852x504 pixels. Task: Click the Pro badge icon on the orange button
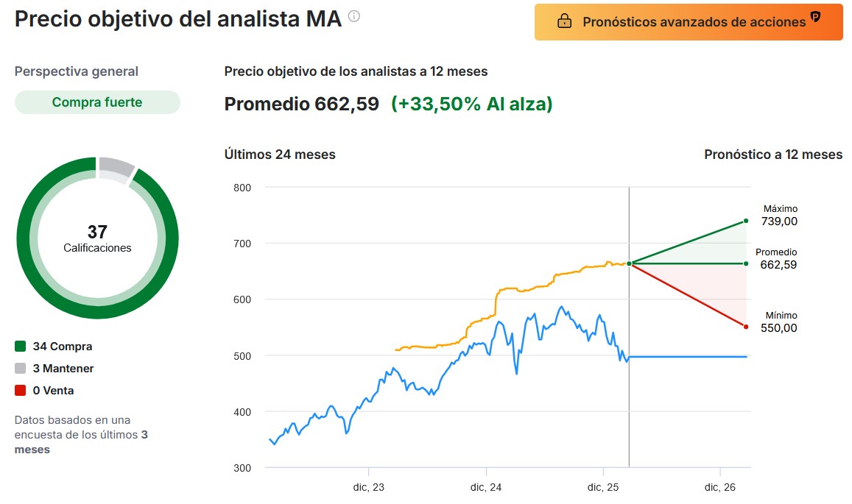[x=815, y=17]
